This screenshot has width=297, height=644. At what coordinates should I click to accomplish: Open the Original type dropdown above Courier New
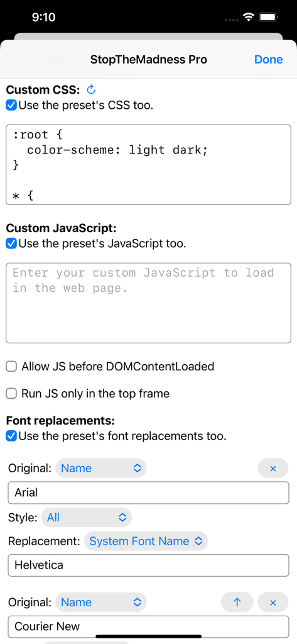(100, 602)
